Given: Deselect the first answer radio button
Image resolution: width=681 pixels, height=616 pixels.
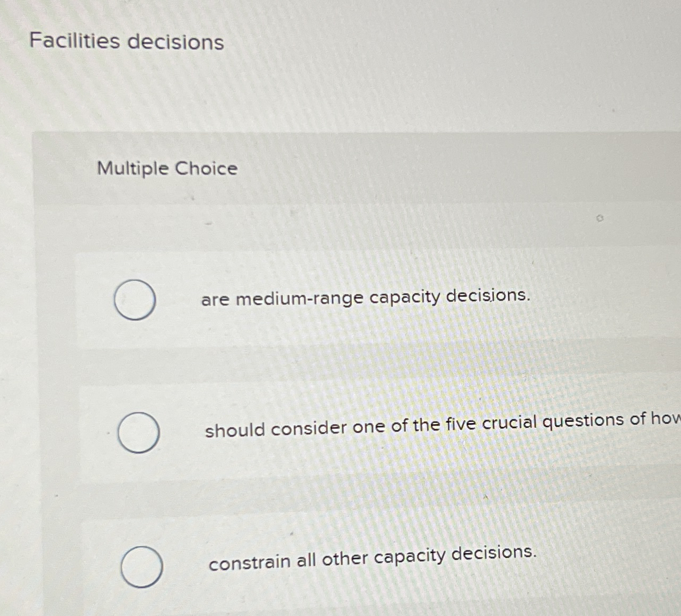Looking at the screenshot, I should [x=135, y=299].
